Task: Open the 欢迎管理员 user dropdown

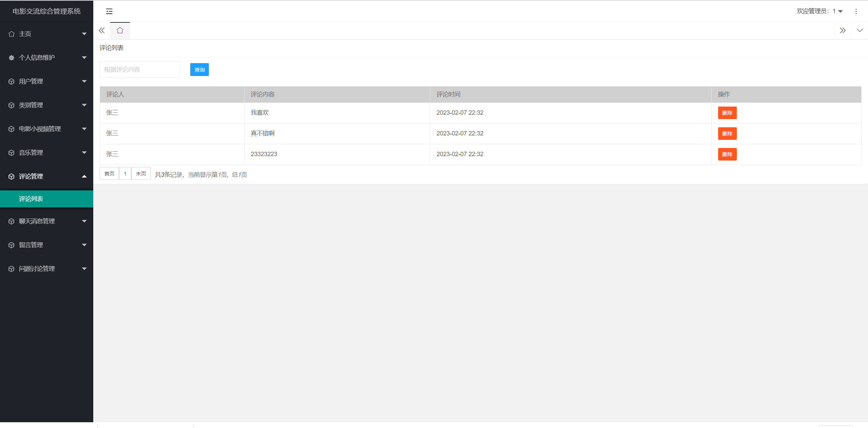Action: tap(819, 12)
